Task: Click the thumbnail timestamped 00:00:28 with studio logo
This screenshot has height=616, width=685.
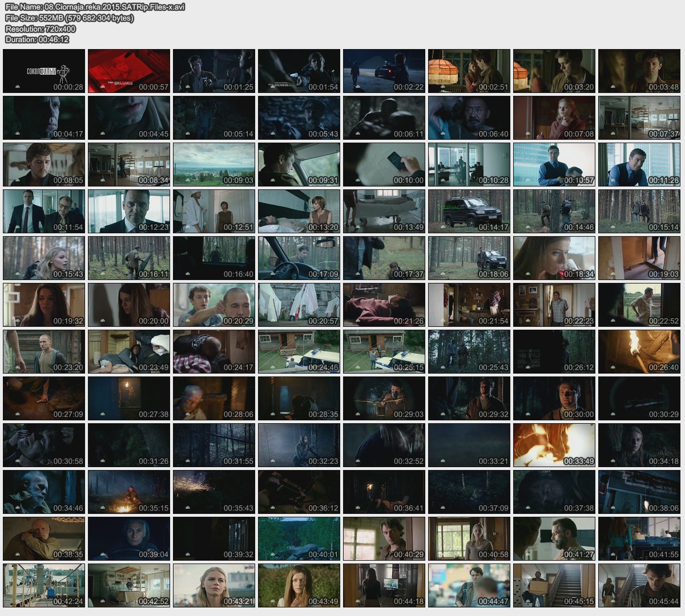Action: click(44, 71)
